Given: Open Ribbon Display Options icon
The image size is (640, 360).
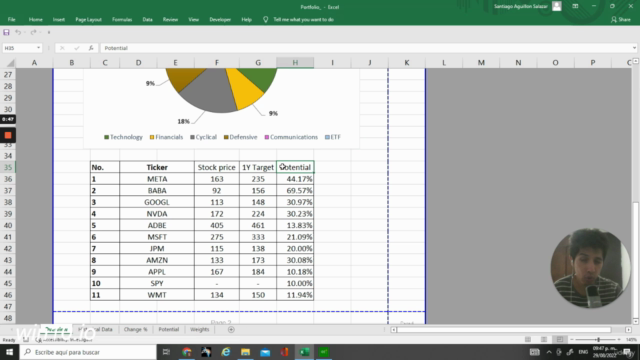Looking at the screenshot, I should point(575,6).
